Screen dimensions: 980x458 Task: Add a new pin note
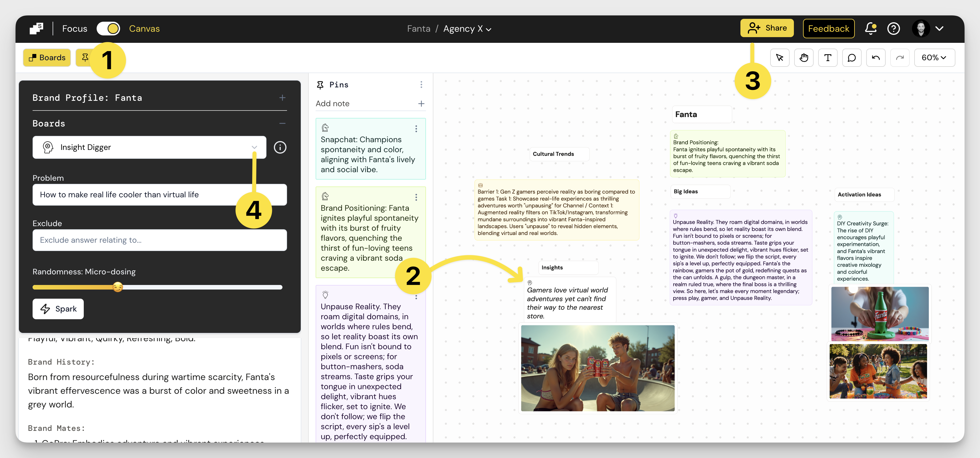421,104
